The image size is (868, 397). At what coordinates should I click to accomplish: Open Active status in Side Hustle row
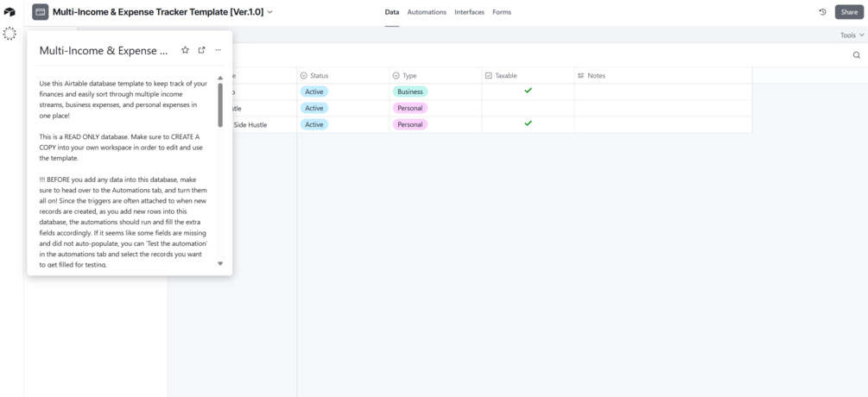click(314, 124)
